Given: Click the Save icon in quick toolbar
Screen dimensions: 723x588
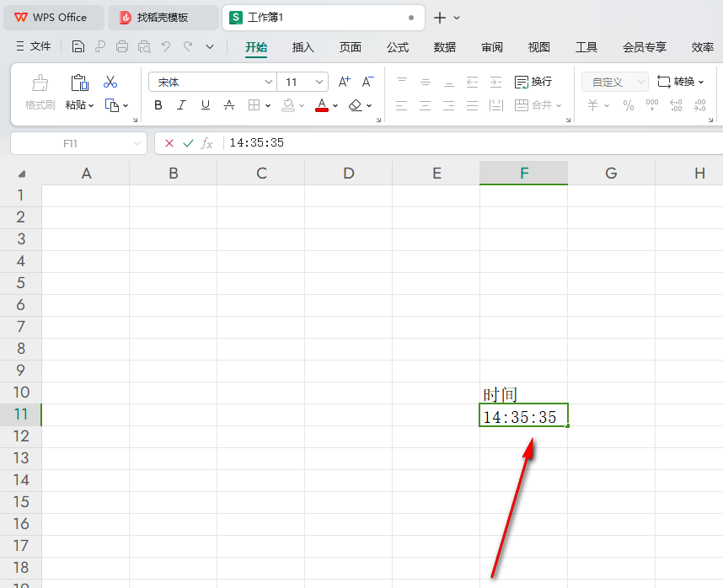Looking at the screenshot, I should pos(78,47).
